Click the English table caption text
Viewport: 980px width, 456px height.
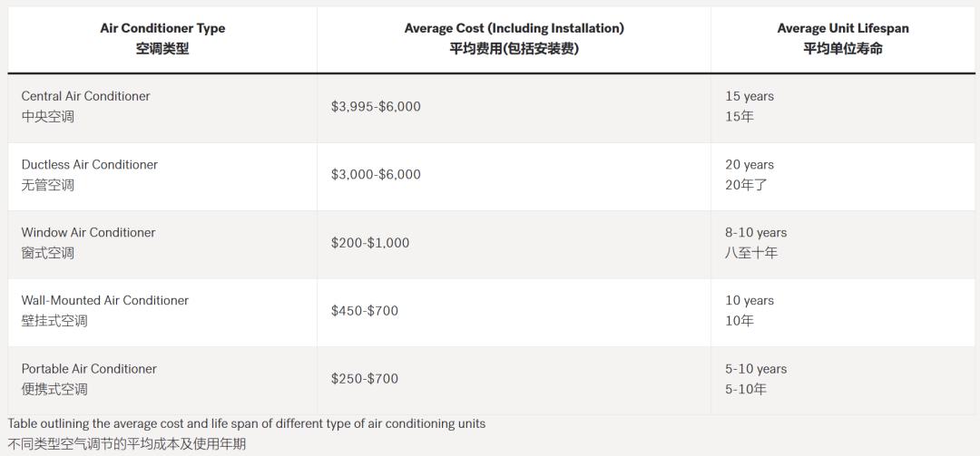[x=246, y=423]
